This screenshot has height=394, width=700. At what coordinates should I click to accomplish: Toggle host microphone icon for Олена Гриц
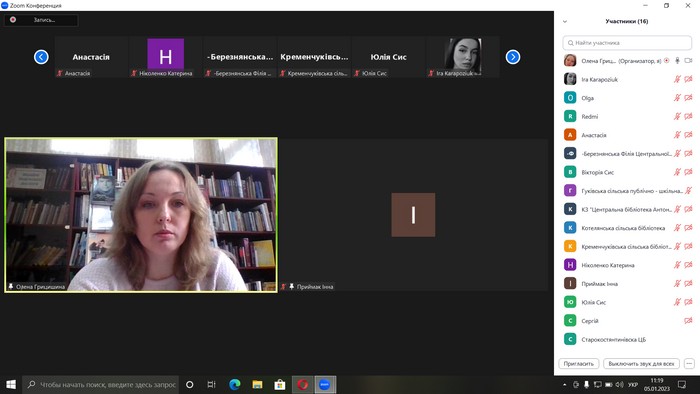677,61
